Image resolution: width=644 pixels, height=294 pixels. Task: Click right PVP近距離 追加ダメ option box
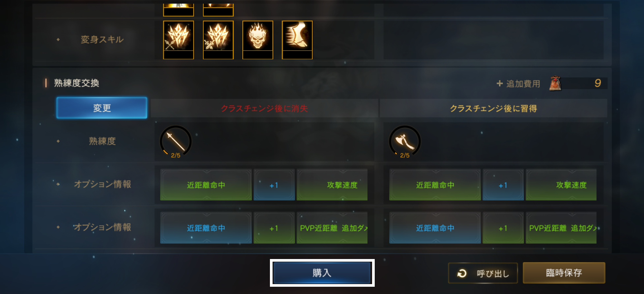(x=561, y=228)
